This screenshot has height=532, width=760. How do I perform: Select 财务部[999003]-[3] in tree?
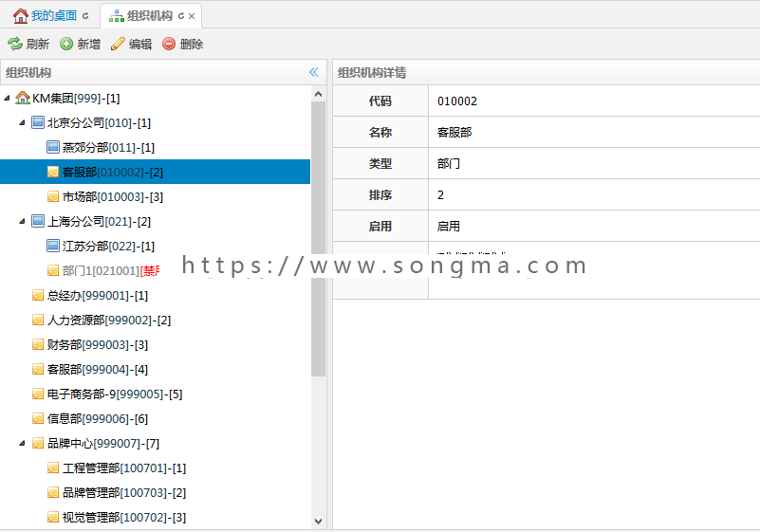pos(98,345)
